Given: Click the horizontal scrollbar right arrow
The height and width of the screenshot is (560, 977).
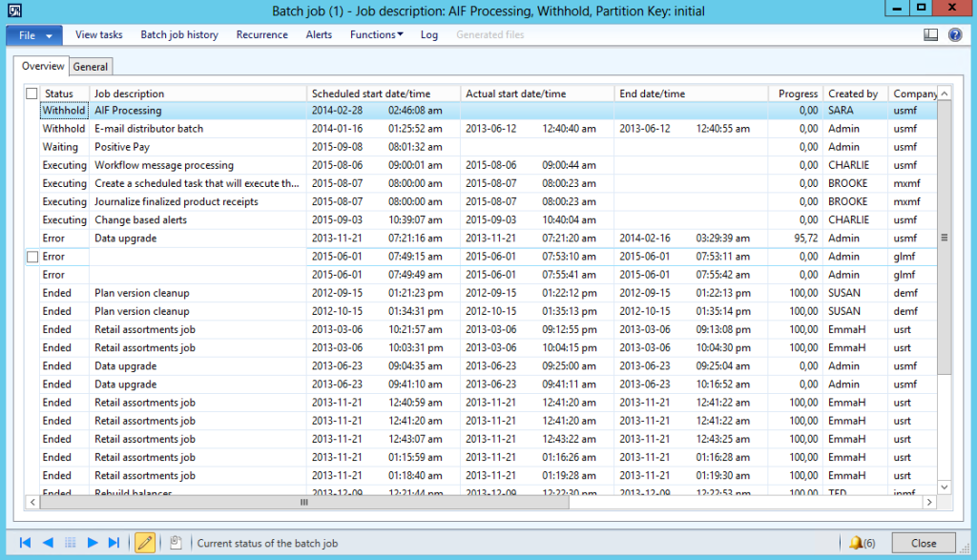Looking at the screenshot, I should click(x=929, y=502).
